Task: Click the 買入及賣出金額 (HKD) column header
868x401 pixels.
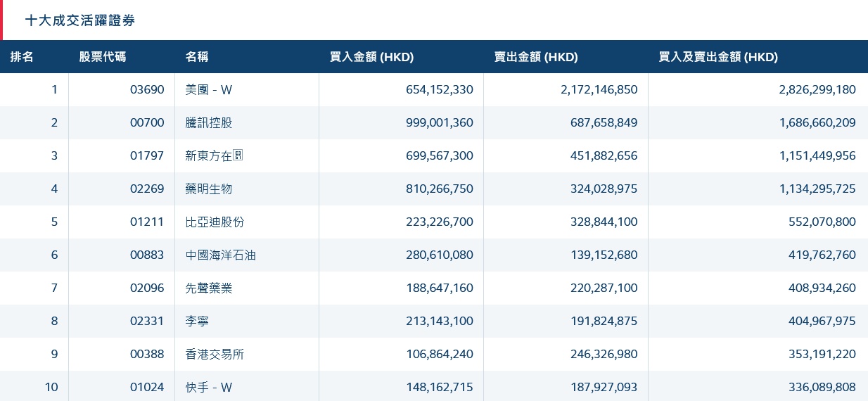Action: (x=718, y=57)
